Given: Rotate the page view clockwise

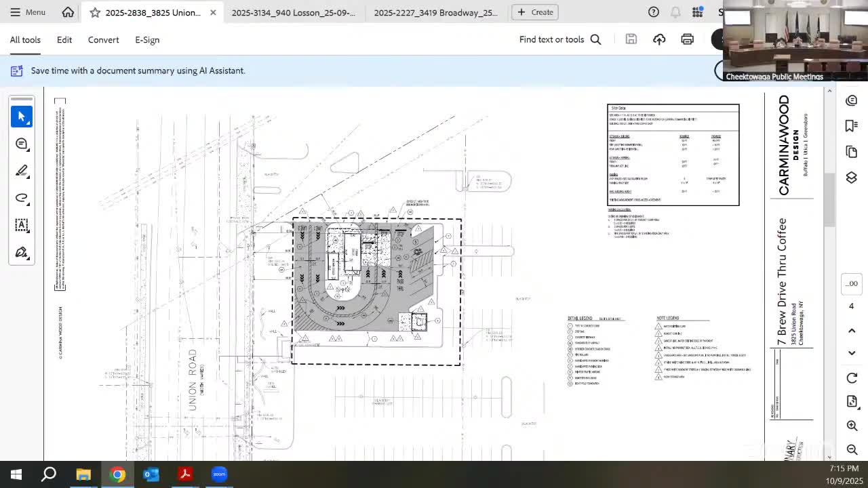Looking at the screenshot, I should click(852, 378).
